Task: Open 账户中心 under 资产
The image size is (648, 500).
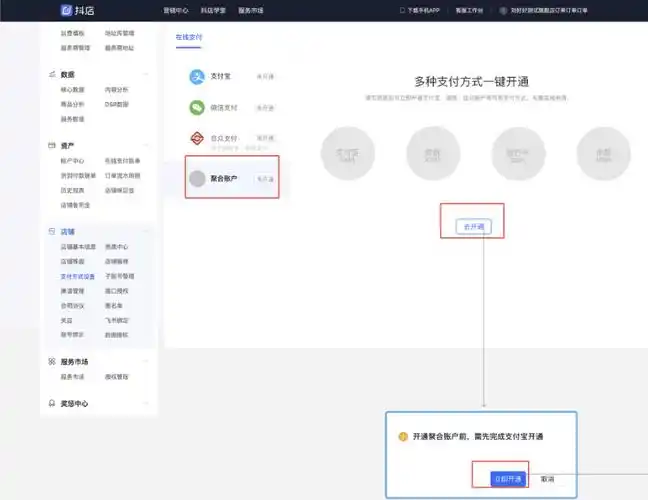Action: (x=73, y=161)
